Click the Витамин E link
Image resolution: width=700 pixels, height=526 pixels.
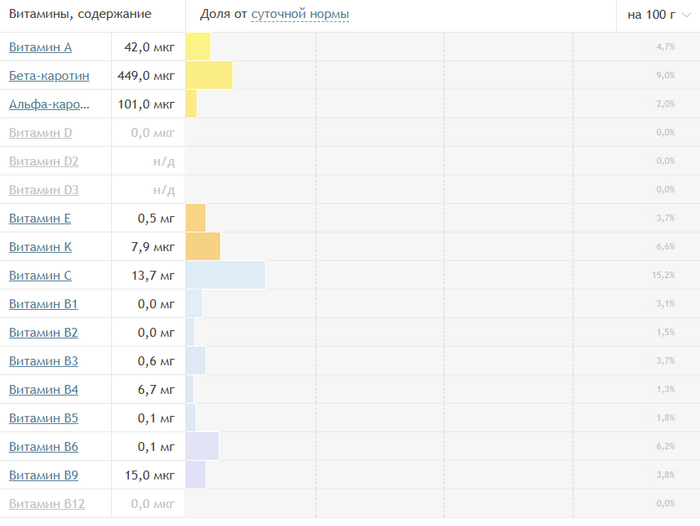click(x=40, y=218)
